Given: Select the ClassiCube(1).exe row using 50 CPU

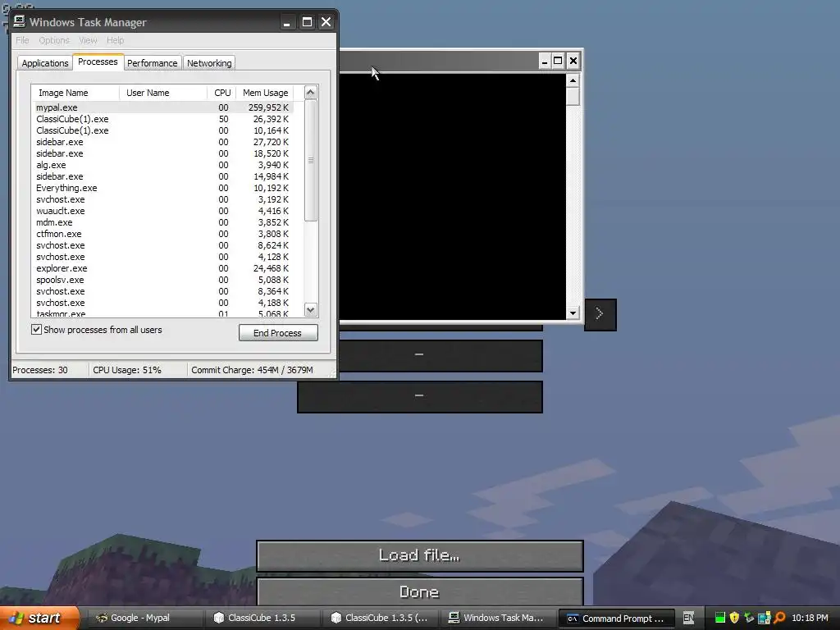Looking at the screenshot, I should [163, 119].
